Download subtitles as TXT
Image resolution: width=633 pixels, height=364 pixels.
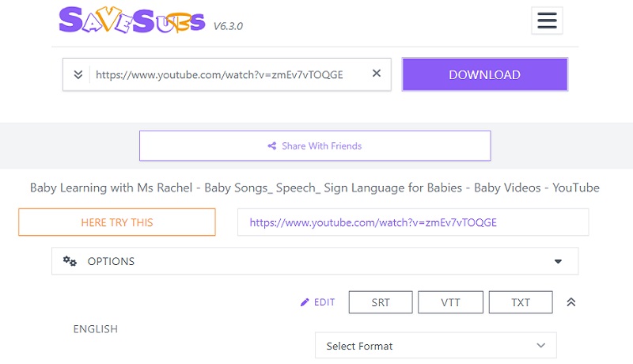click(x=521, y=302)
